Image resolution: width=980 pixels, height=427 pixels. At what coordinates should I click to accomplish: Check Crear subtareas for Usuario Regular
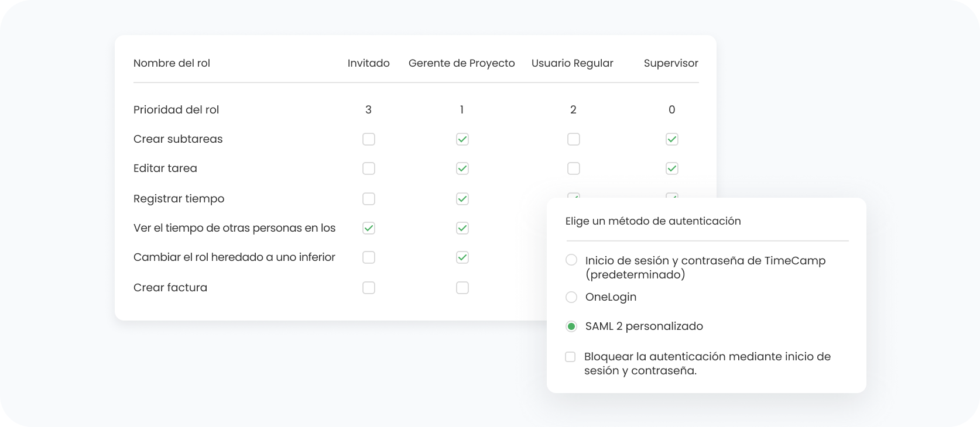[574, 139]
